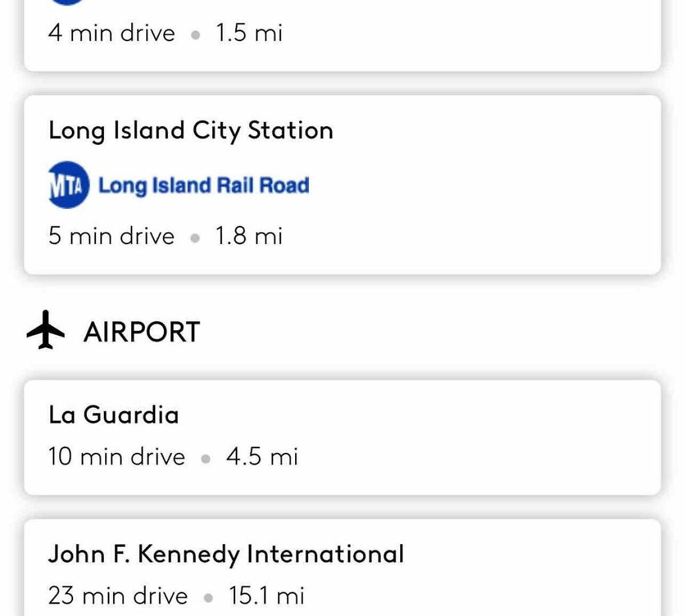This screenshot has width=685, height=616.
Task: Tap the dot separator in La Guardia card
Action: (x=206, y=458)
